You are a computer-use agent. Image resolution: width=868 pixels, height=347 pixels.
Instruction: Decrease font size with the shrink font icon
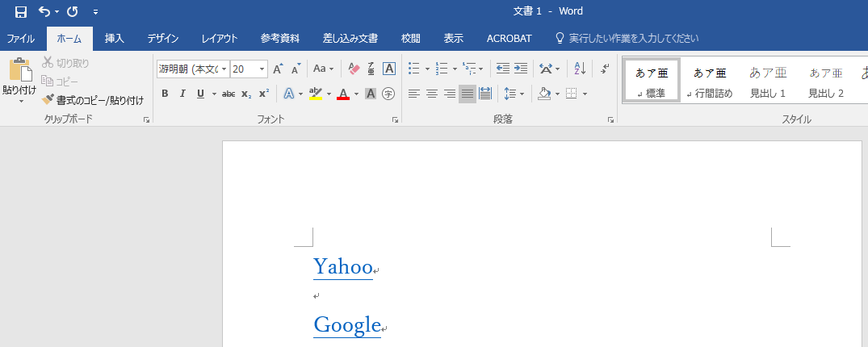pos(296,69)
